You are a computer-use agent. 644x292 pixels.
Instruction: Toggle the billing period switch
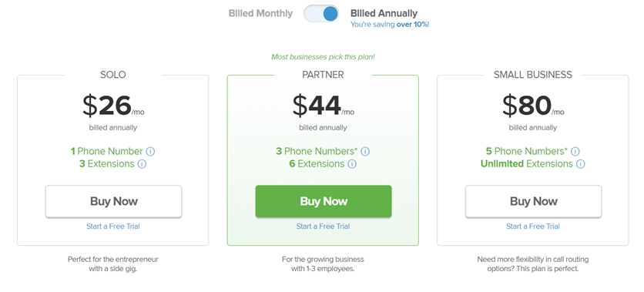(x=321, y=14)
